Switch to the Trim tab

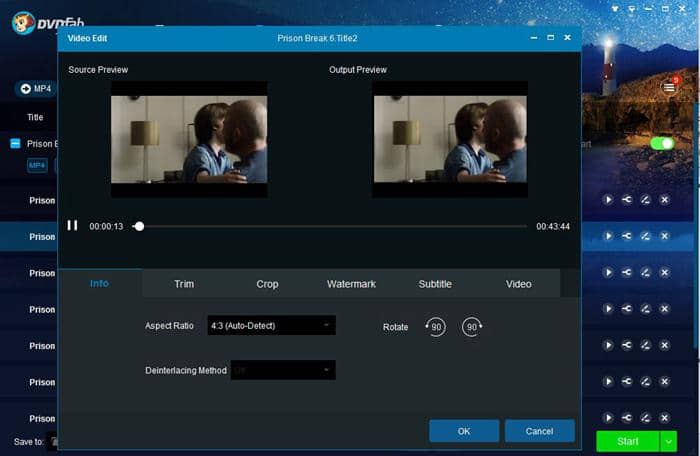[184, 284]
